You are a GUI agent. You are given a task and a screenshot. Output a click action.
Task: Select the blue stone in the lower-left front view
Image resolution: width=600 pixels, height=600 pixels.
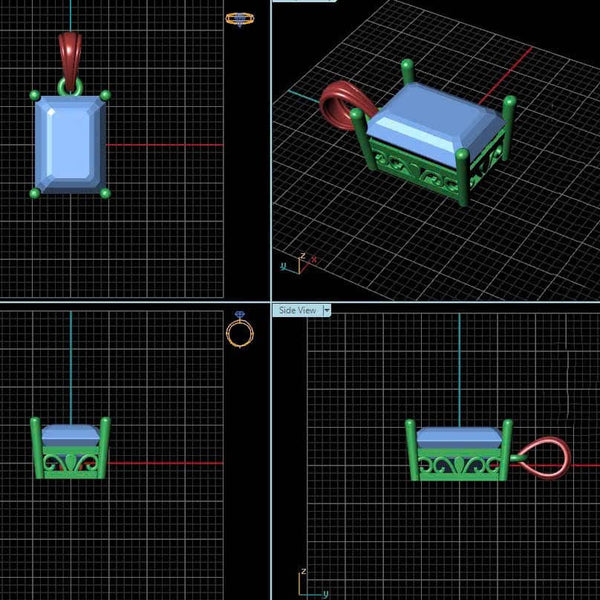70,434
